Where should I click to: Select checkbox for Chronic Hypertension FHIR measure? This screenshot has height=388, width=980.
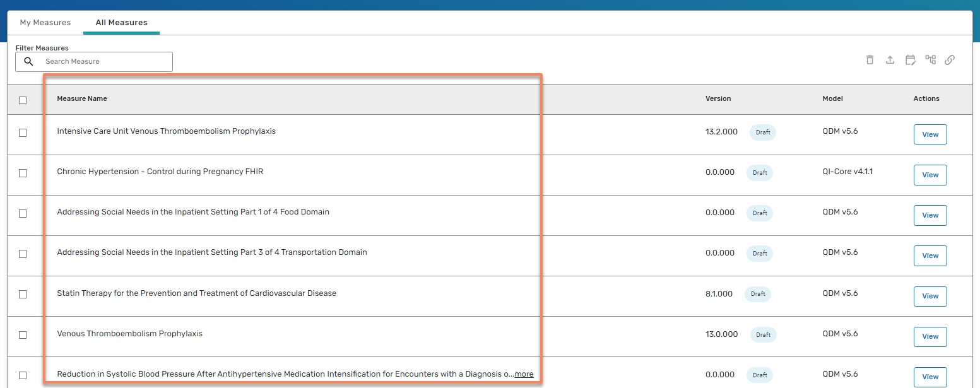click(23, 173)
